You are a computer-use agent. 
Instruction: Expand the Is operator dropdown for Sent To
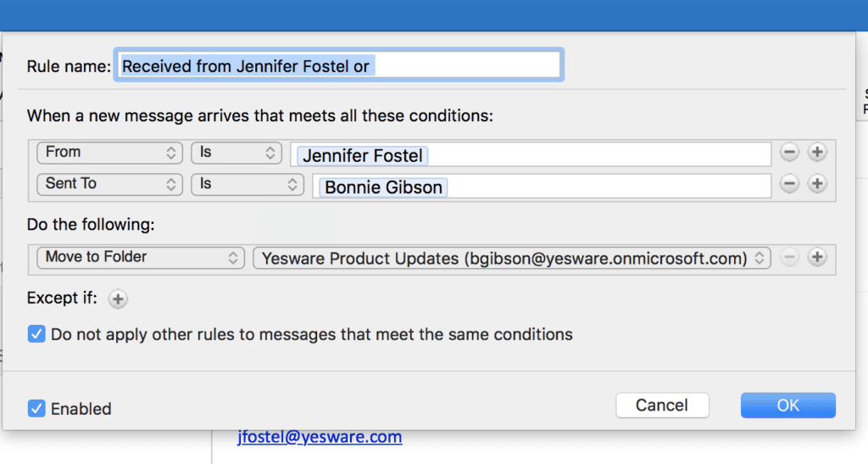click(247, 184)
